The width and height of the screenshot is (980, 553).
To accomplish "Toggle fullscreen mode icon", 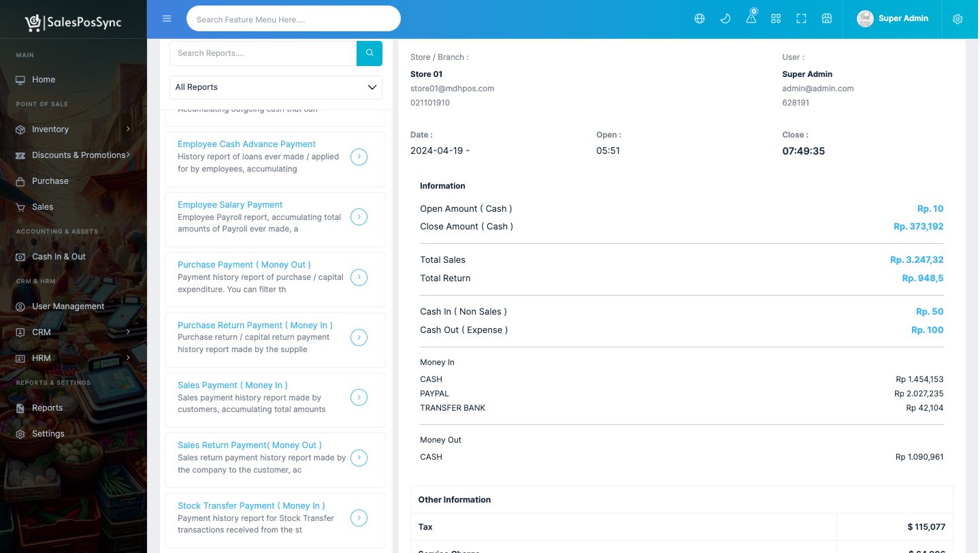I will [x=801, y=19].
